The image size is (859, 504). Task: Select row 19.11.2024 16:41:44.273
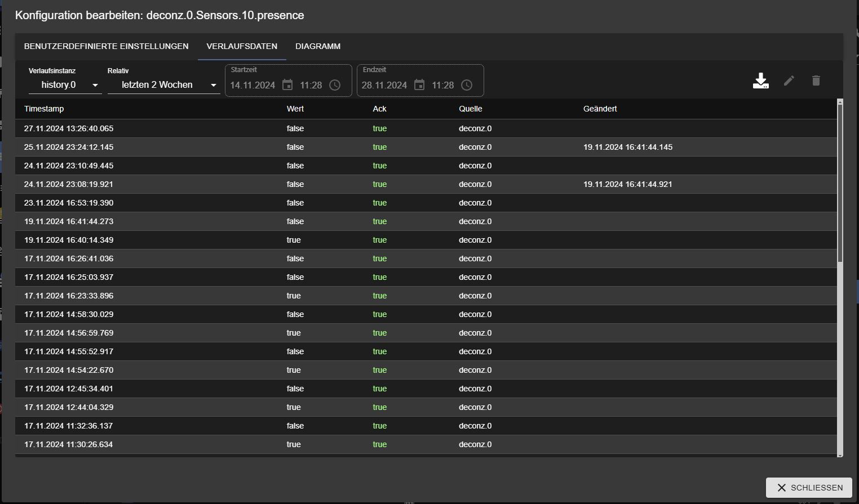click(x=426, y=221)
